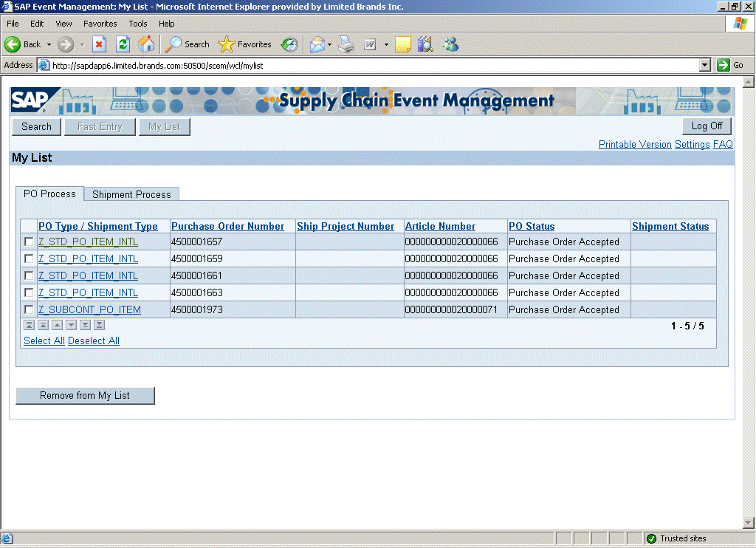Expand the Forward button history dropdown
This screenshot has height=548, width=756.
point(82,44)
